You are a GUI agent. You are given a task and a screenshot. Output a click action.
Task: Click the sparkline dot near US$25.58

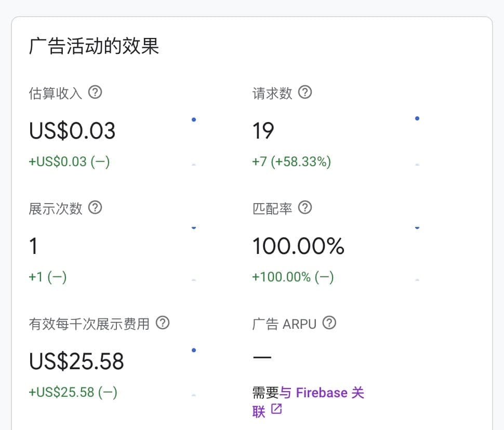pyautogui.click(x=193, y=350)
